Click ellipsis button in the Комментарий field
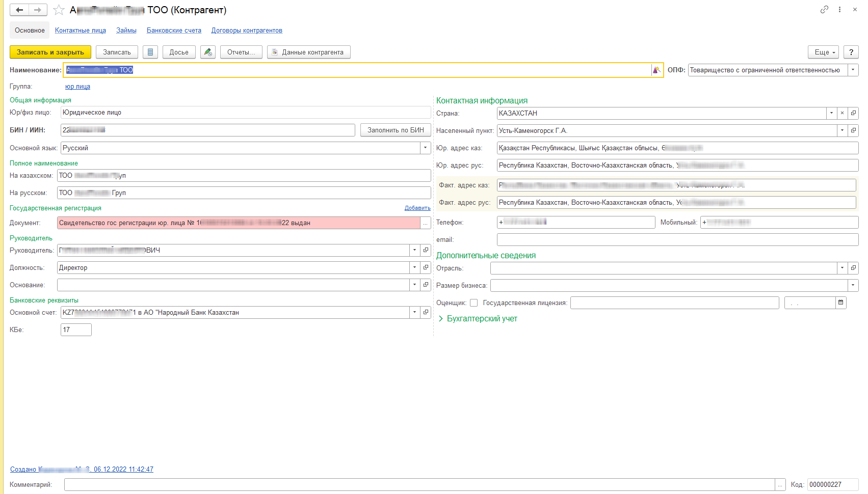 coord(780,484)
